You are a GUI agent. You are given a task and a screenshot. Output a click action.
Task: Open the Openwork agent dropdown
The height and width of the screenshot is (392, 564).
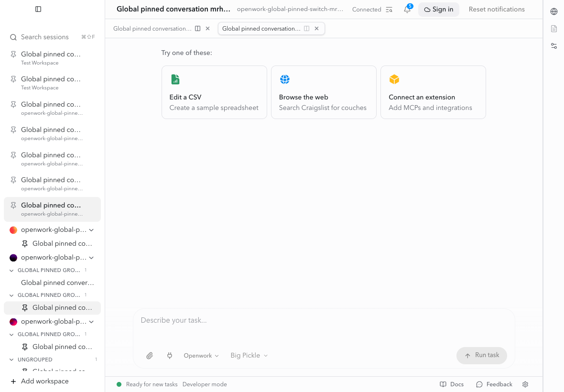pyautogui.click(x=201, y=356)
